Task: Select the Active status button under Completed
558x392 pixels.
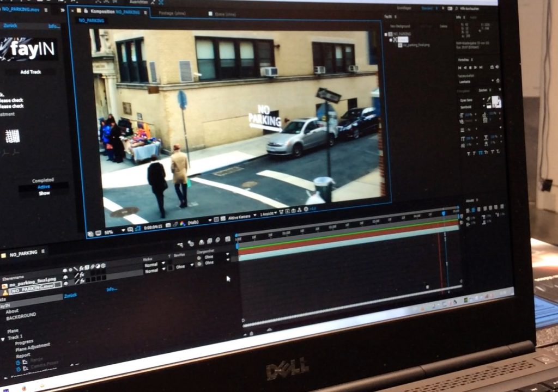Action: click(44, 187)
